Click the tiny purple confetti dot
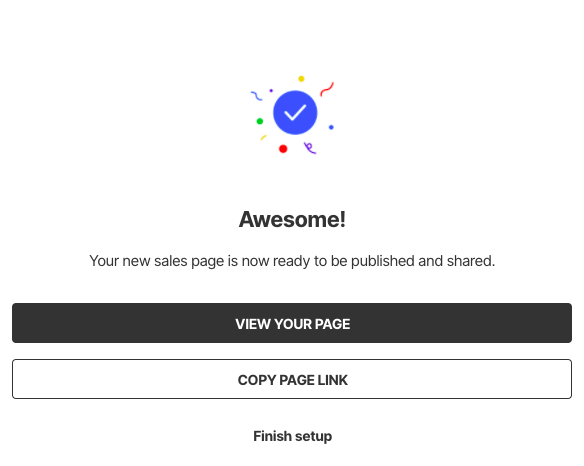The height and width of the screenshot is (466, 584). (271, 91)
